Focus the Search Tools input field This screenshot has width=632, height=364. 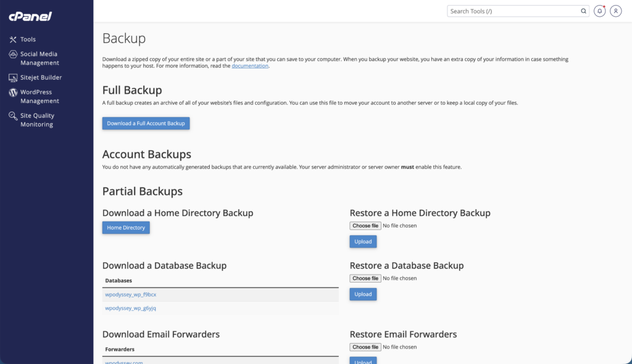click(x=512, y=11)
